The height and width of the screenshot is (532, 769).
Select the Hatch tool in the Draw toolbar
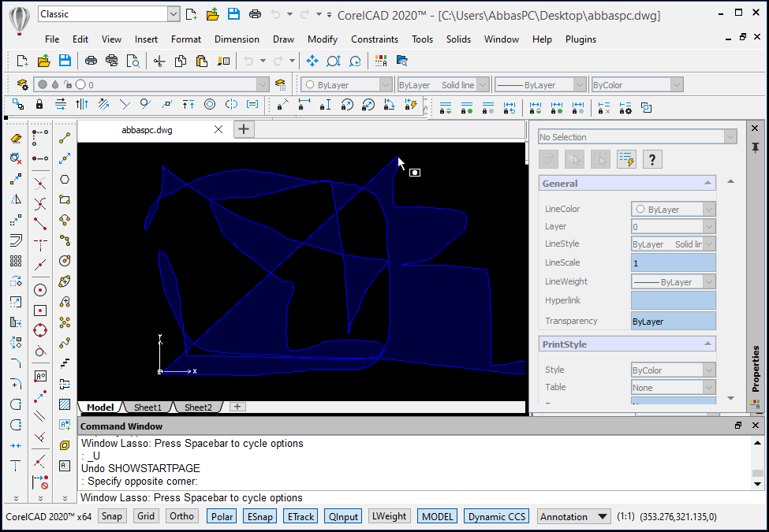click(x=65, y=404)
